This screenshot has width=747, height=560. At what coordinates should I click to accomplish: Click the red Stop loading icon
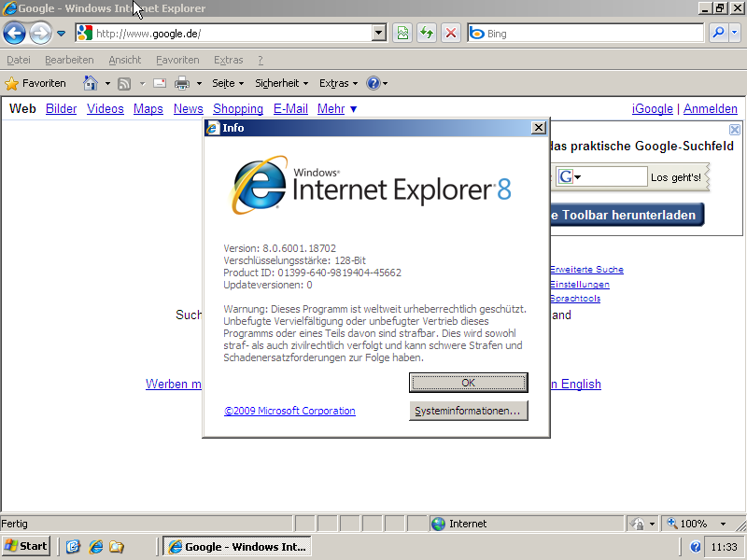(x=451, y=34)
